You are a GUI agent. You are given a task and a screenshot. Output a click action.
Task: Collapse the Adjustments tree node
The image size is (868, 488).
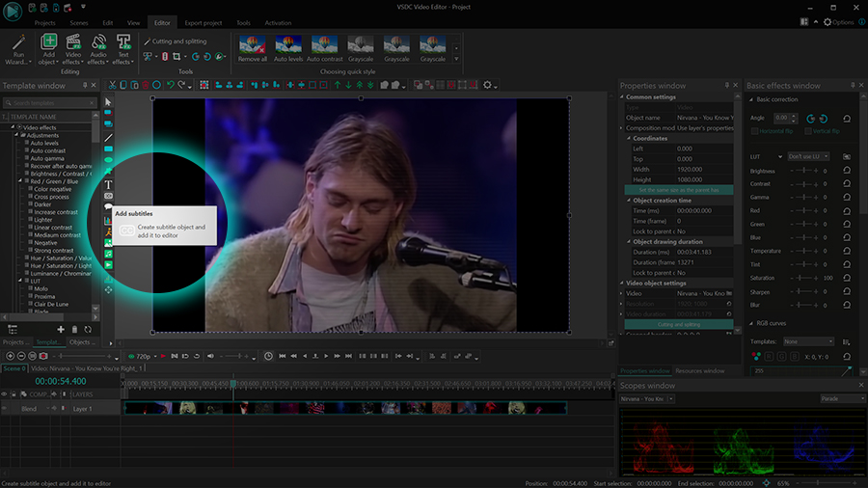pyautogui.click(x=16, y=135)
